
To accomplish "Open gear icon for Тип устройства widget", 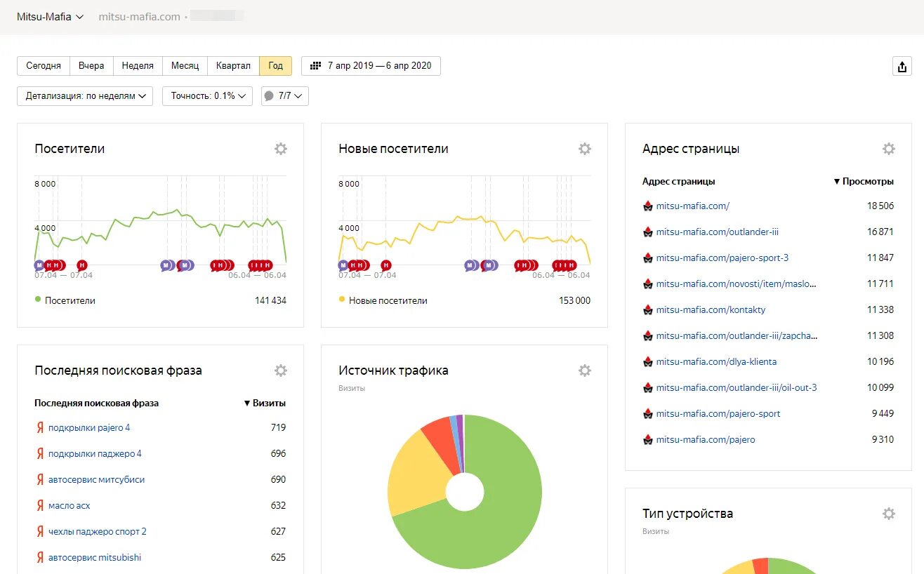I will [x=889, y=514].
